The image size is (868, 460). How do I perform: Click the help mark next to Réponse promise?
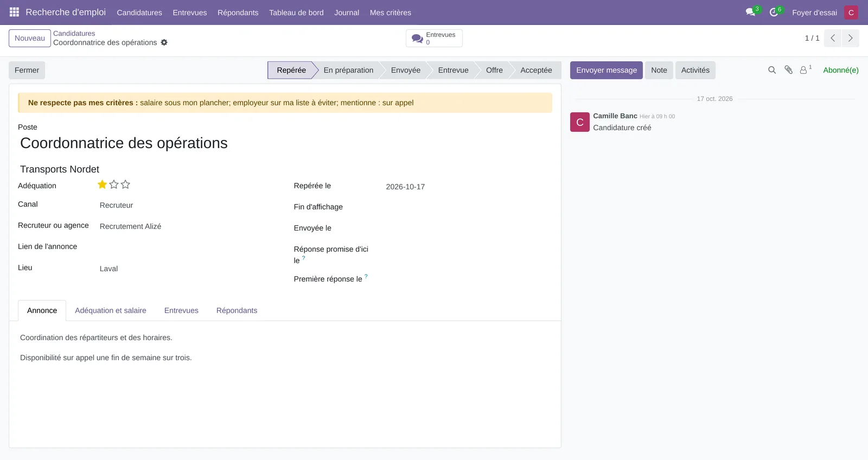pos(303,258)
